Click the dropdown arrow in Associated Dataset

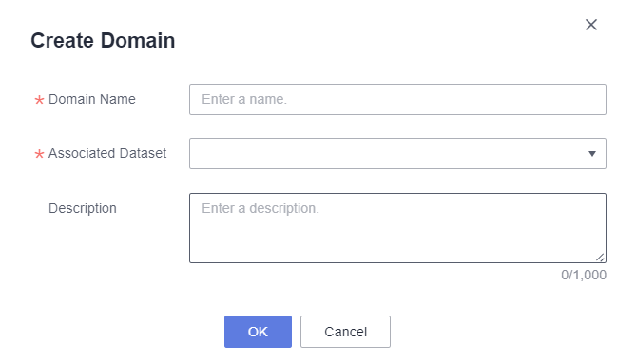point(592,153)
